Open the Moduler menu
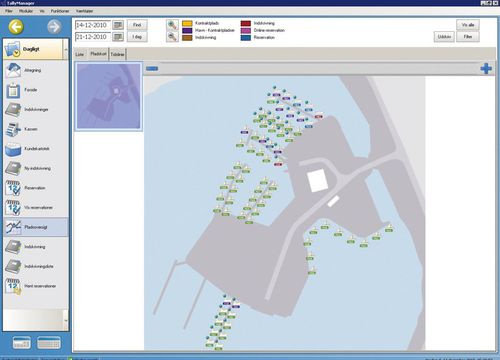The image size is (500, 360). [26, 11]
